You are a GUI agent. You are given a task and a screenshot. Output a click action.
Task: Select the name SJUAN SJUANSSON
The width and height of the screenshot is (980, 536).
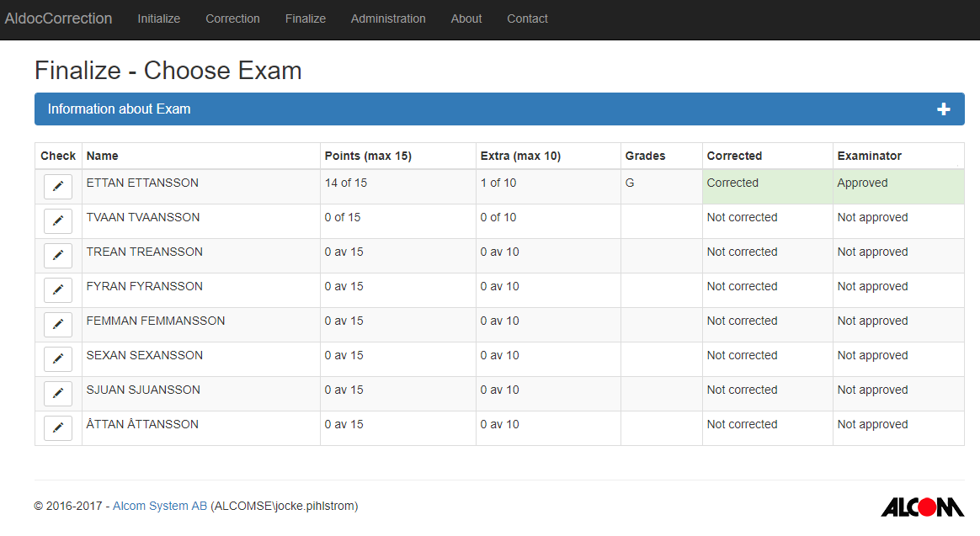pyautogui.click(x=143, y=390)
